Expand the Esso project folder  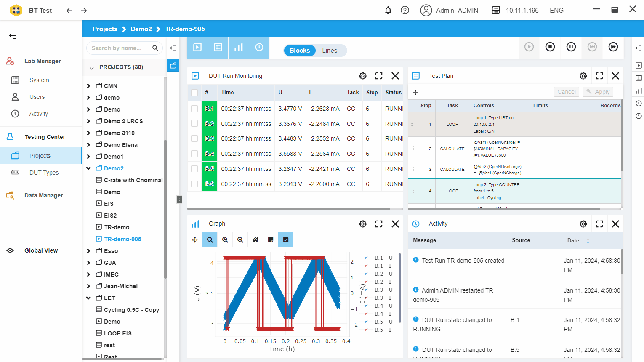(88, 251)
